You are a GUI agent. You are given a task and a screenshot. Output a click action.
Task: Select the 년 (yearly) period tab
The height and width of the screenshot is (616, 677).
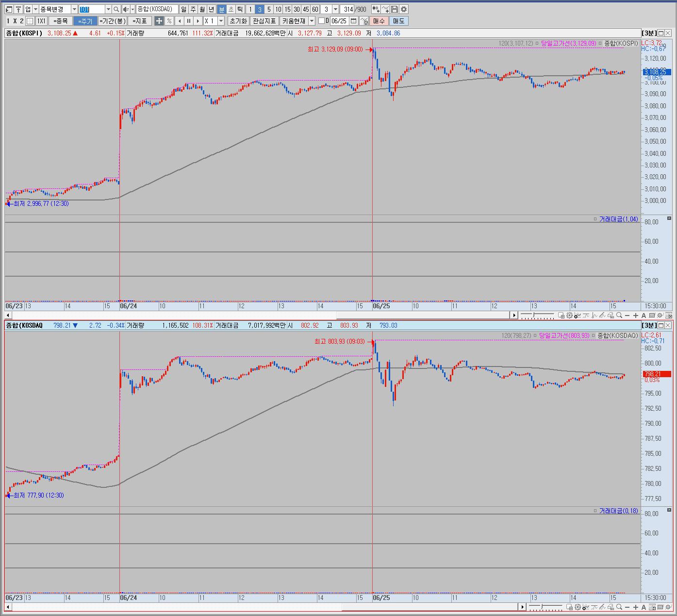[x=211, y=9]
